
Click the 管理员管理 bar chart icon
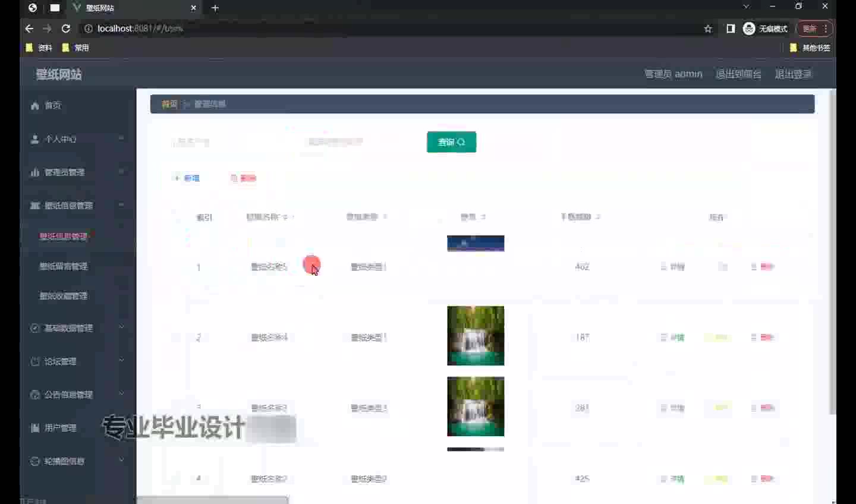[35, 172]
